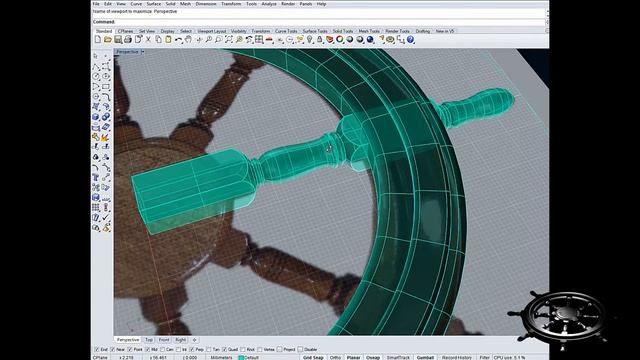Click the Filter button in status bar
Viewport: 640px width, 360px height.
[484, 358]
